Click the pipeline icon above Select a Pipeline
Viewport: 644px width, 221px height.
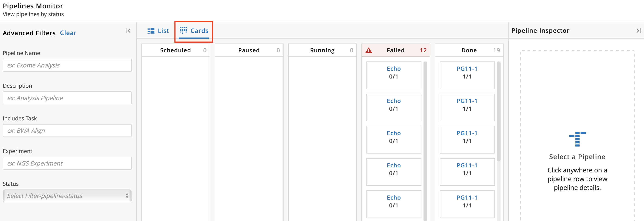pos(577,139)
